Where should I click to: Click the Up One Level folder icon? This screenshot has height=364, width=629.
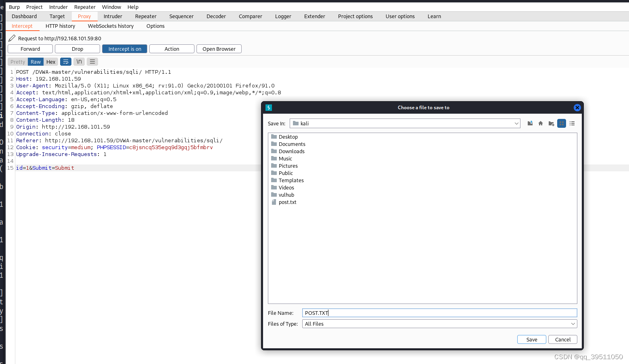(530, 123)
